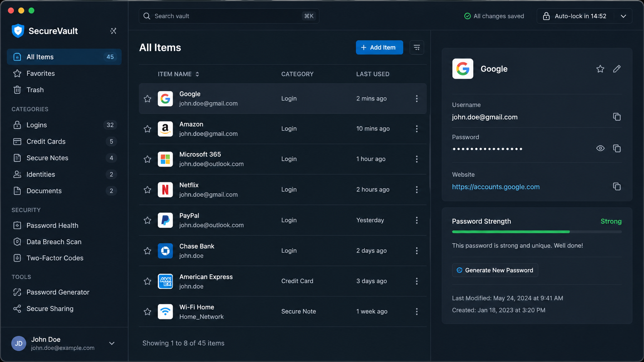644x362 pixels.
Task: Star the Chase Bank row as favorite
Action: pyautogui.click(x=148, y=251)
